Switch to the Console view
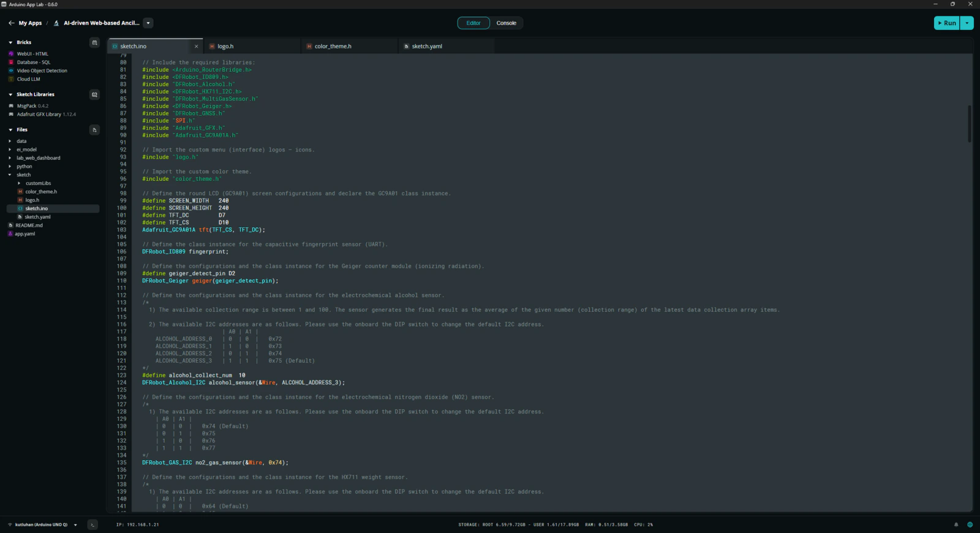Image resolution: width=980 pixels, height=533 pixels. 507,23
